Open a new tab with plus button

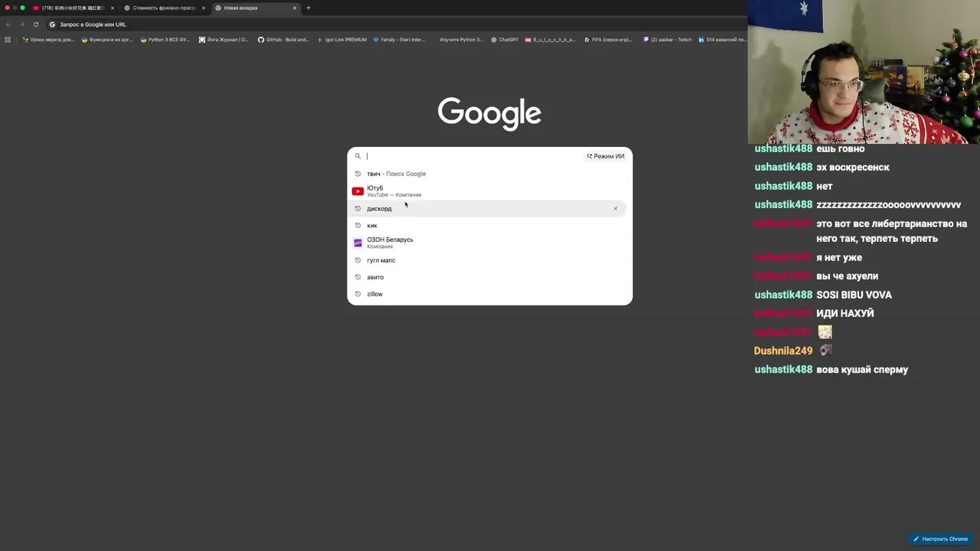tap(309, 8)
